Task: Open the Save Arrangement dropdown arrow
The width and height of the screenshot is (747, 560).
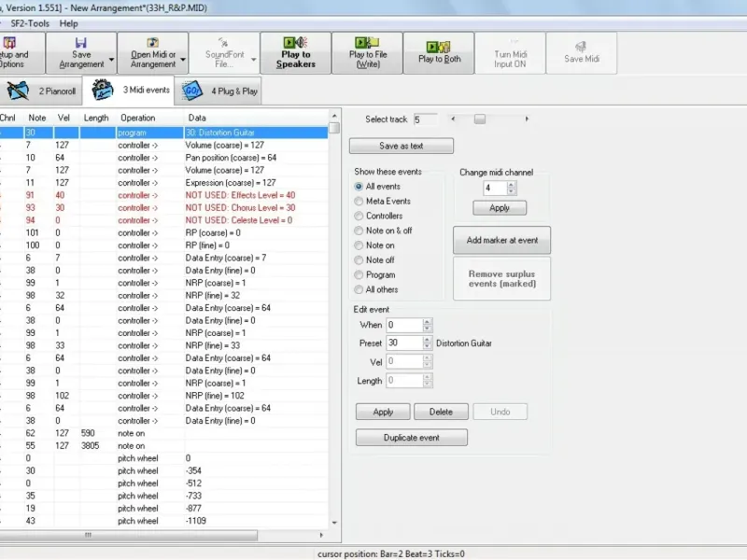Action: pyautogui.click(x=111, y=60)
